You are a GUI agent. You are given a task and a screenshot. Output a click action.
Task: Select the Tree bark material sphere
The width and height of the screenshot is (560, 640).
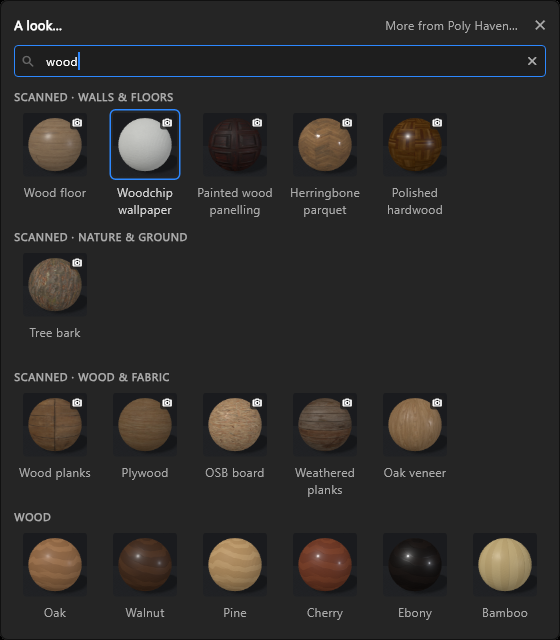point(55,284)
